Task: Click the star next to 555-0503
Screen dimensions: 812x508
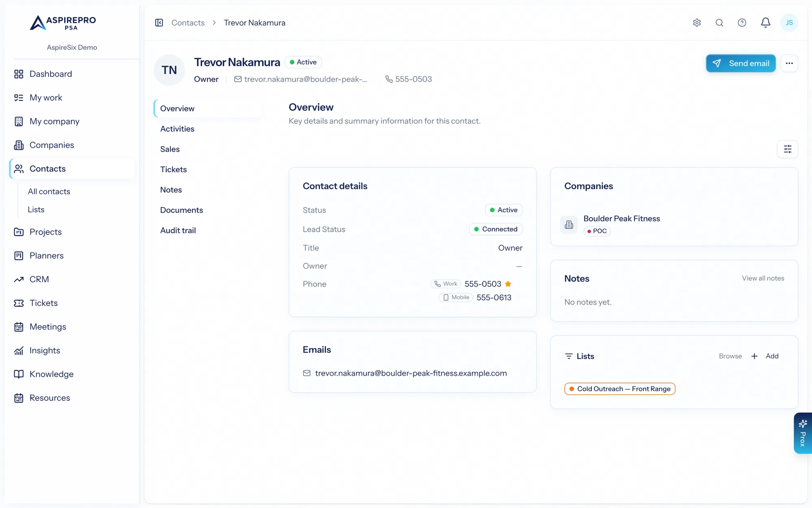Action: click(508, 284)
